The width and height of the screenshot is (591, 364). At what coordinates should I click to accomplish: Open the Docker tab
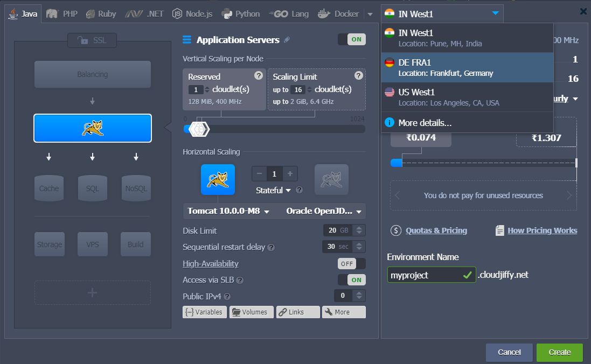pyautogui.click(x=338, y=14)
